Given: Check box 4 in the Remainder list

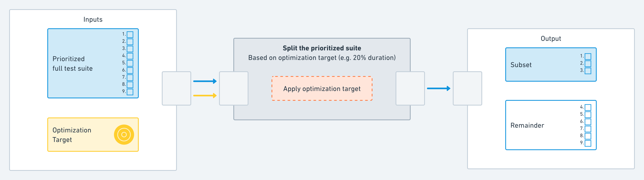Looking at the screenshot, I should pos(588,107).
